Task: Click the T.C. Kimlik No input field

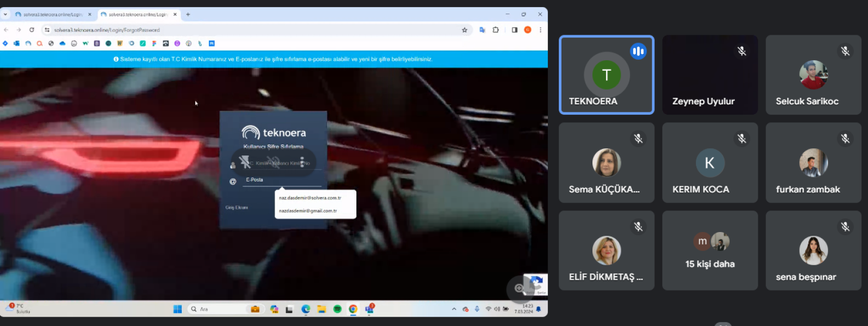Action: (282, 164)
